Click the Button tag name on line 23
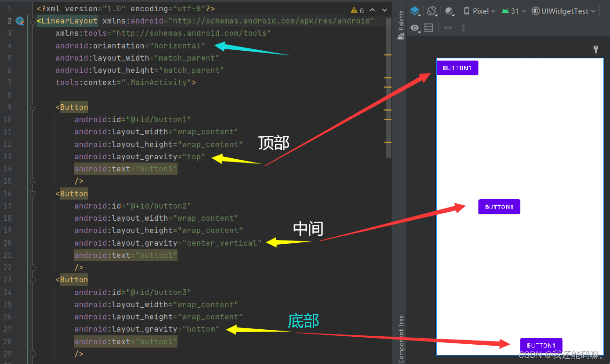This screenshot has height=364, width=610. pos(74,280)
